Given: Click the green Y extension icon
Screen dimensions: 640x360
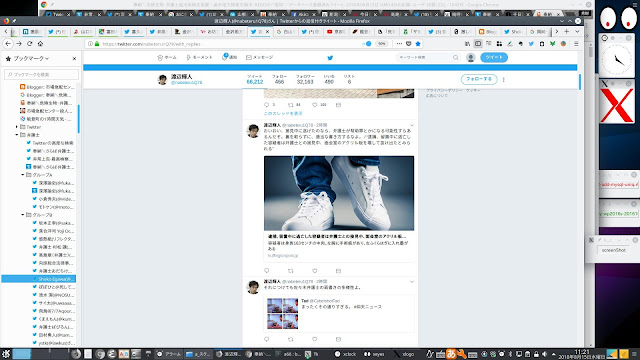Looking at the screenshot, I should coord(552,44).
